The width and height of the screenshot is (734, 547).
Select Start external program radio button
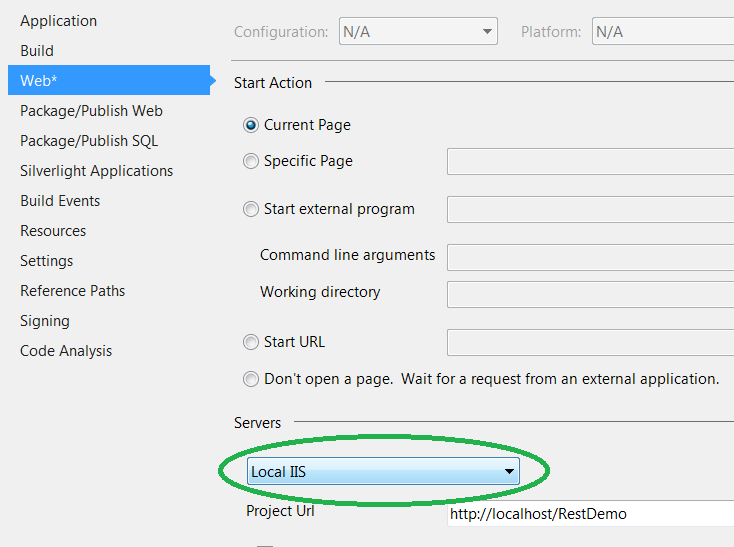pos(251,210)
